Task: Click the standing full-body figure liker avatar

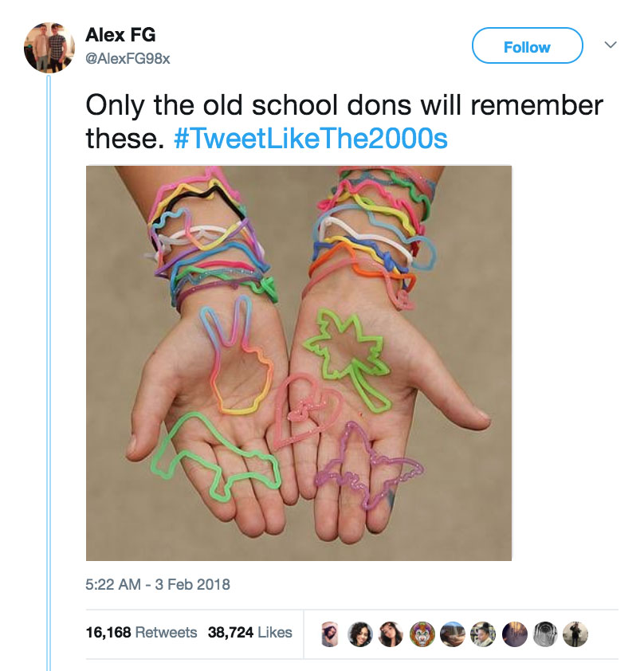Action: (x=575, y=634)
